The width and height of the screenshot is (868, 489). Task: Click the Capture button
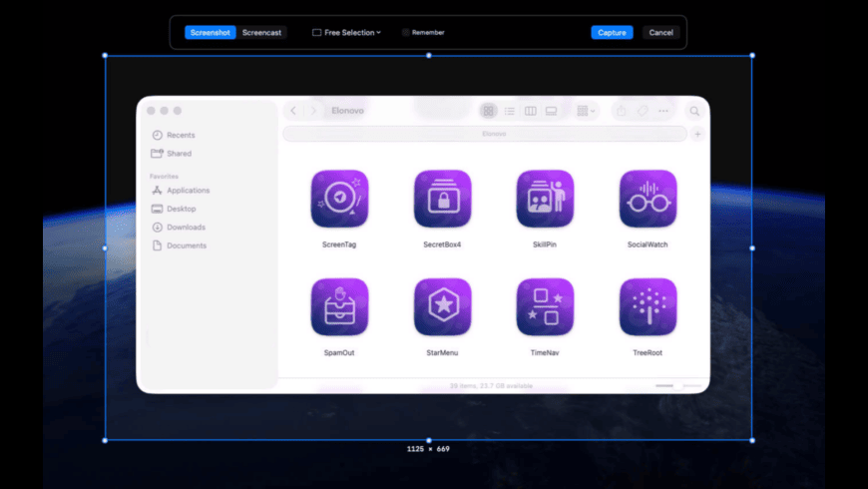pyautogui.click(x=612, y=33)
